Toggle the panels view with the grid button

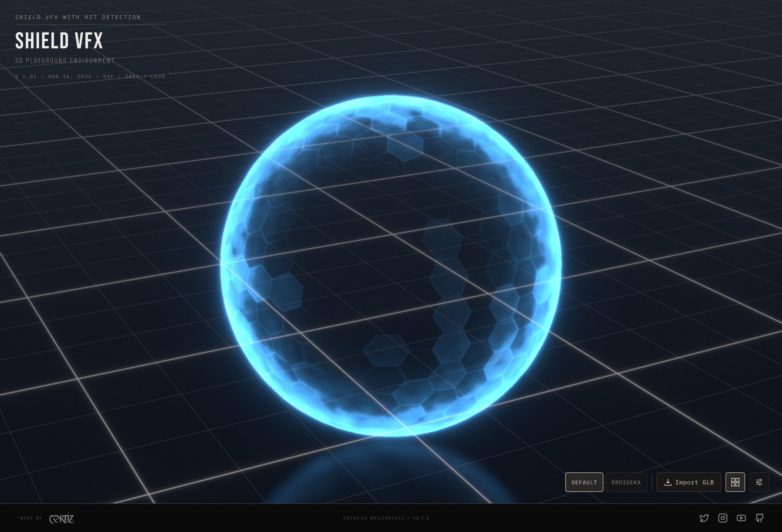(735, 482)
